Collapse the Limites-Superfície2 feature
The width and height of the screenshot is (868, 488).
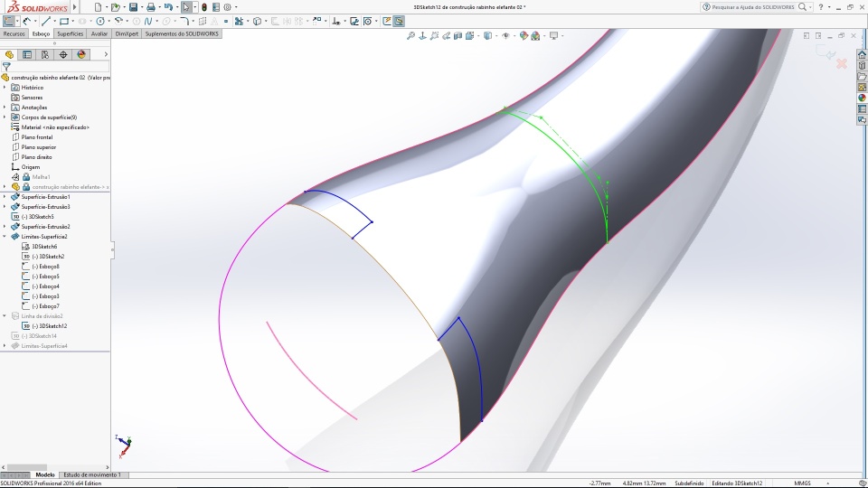pyautogui.click(x=5, y=236)
